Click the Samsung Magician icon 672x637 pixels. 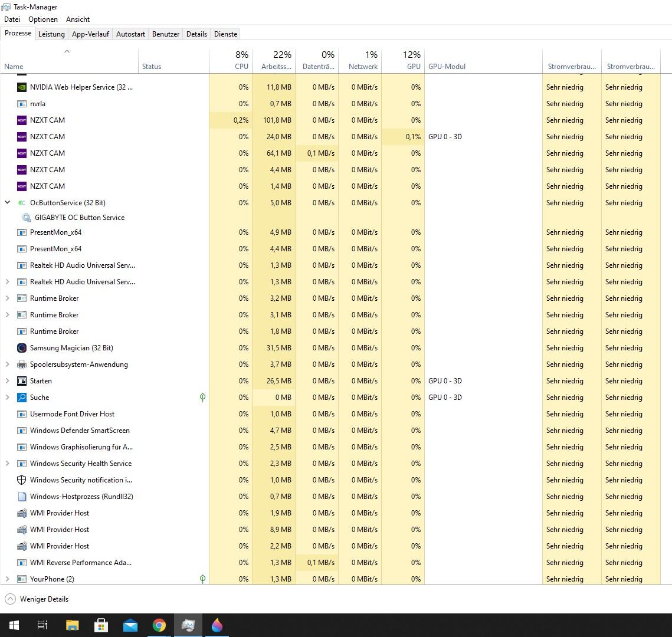(x=21, y=348)
